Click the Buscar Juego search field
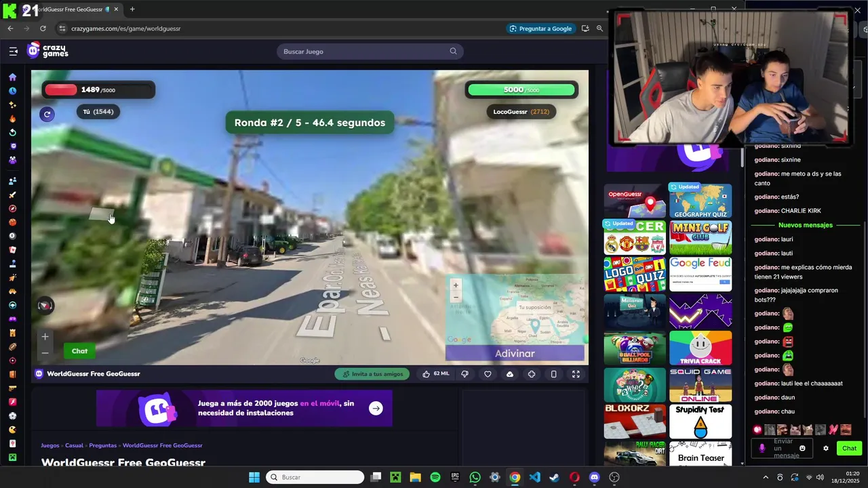 coord(370,52)
